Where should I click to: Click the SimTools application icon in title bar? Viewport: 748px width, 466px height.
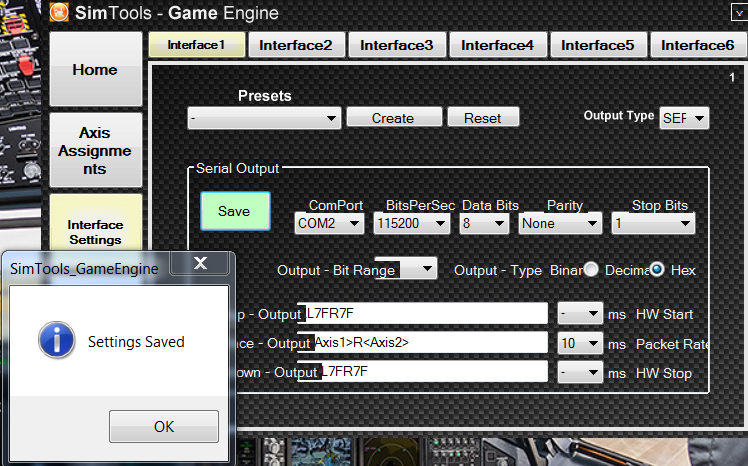tap(59, 12)
